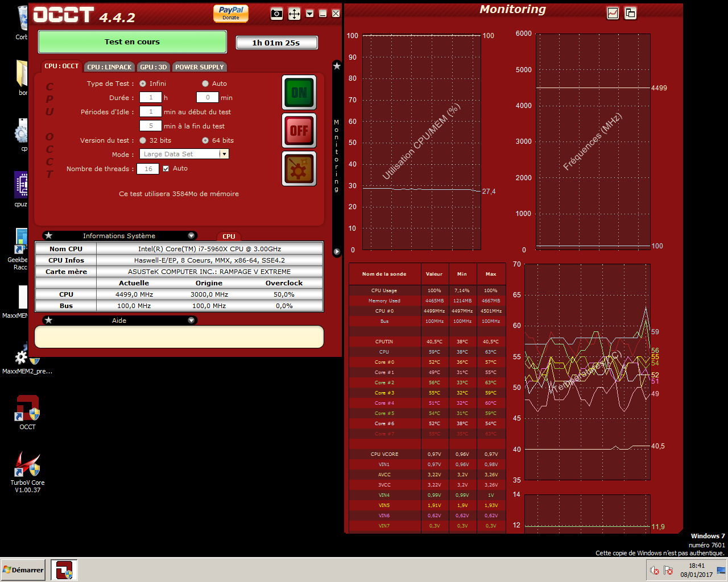Toggle the Auto threads checkbox

[166, 169]
